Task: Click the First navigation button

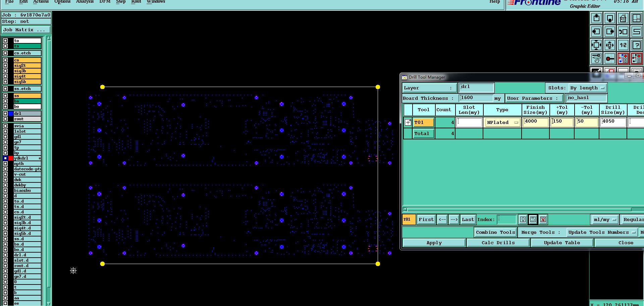Action: click(x=426, y=219)
